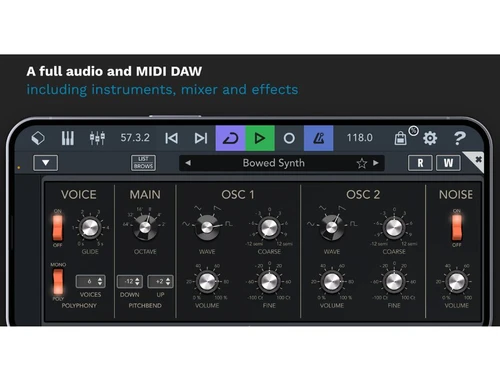Close the instrument panel corner X
The width and height of the screenshot is (500, 375).
pos(478,159)
